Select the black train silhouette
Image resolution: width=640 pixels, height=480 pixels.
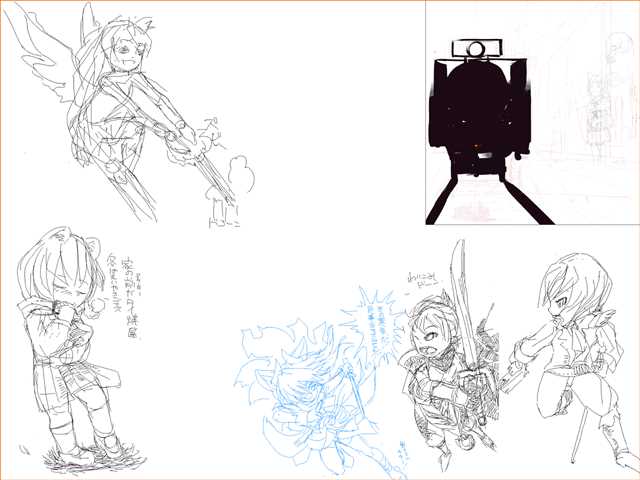478,105
